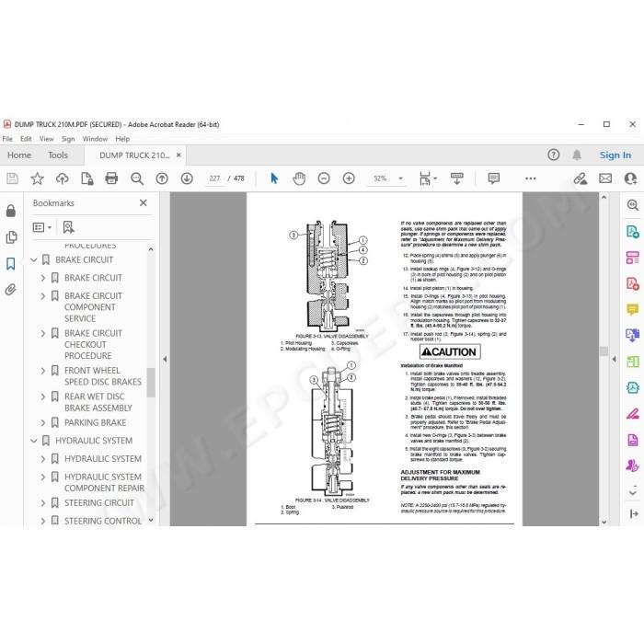644x644 pixels.
Task: Send file by email envelope icon
Action: [605, 178]
